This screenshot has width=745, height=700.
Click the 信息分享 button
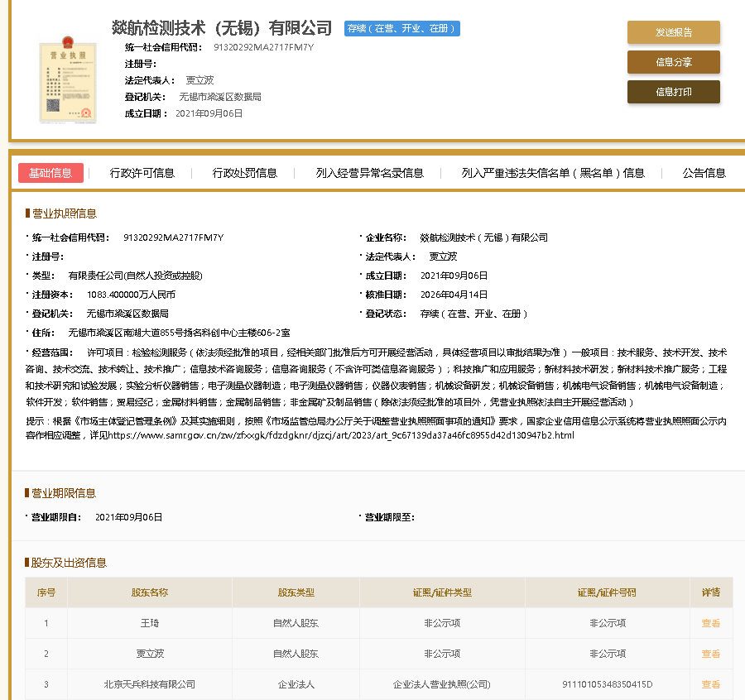673,62
